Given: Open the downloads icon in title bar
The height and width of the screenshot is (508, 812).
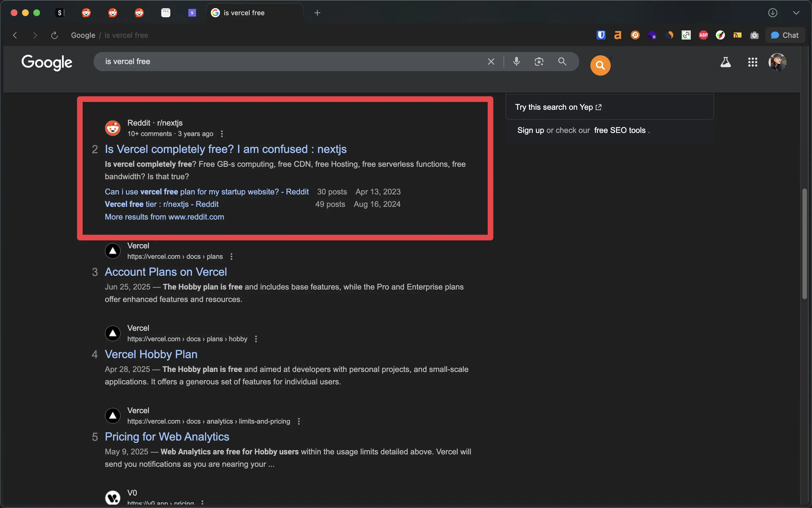Looking at the screenshot, I should point(773,13).
